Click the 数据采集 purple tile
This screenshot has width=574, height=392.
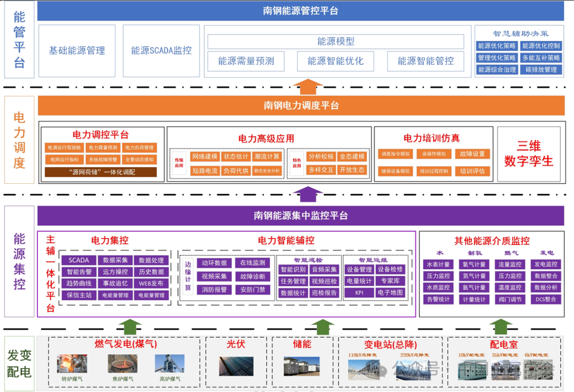point(115,260)
